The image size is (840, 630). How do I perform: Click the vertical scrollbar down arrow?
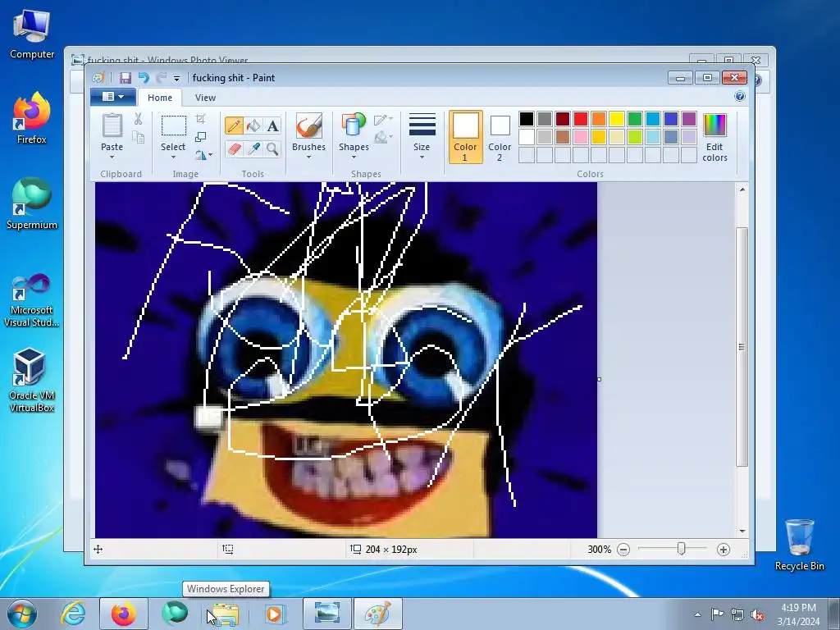pos(742,531)
